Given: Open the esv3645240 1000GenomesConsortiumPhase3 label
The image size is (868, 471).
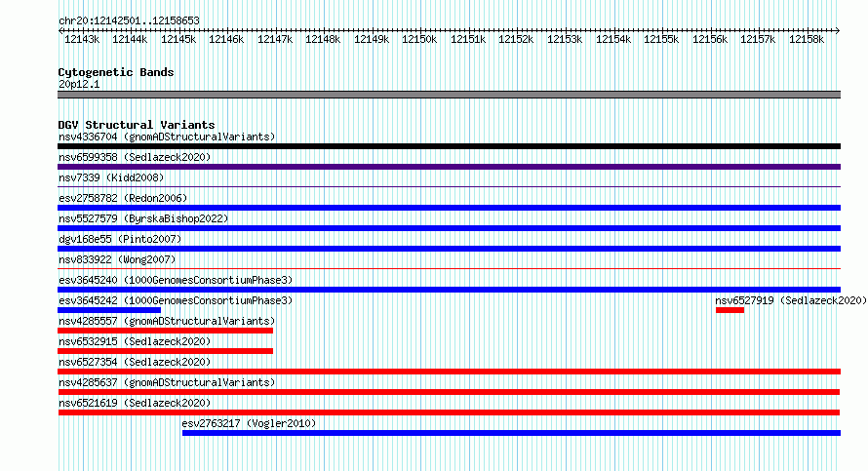Looking at the screenshot, I should [x=176, y=280].
